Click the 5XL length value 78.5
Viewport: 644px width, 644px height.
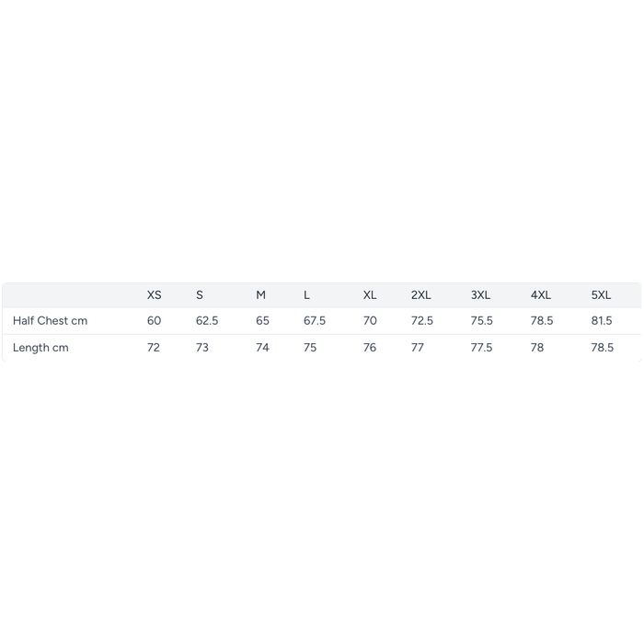(602, 348)
